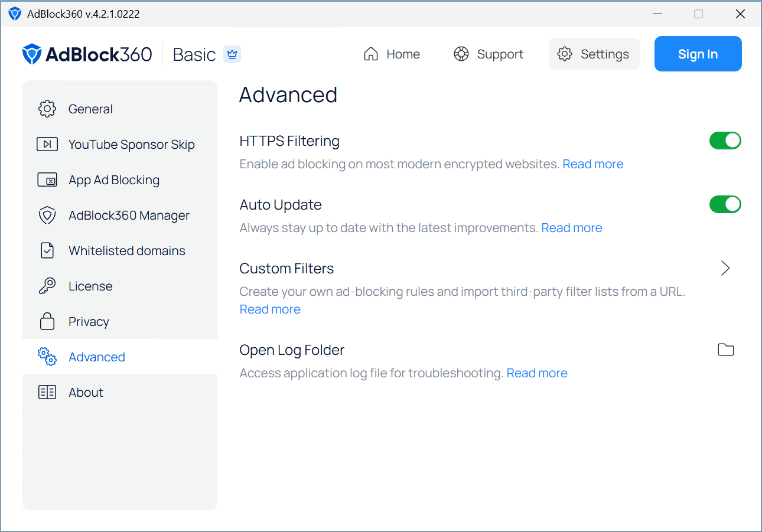Viewport: 762px width, 532px height.
Task: Select the Advanced sidebar entry
Action: point(120,357)
